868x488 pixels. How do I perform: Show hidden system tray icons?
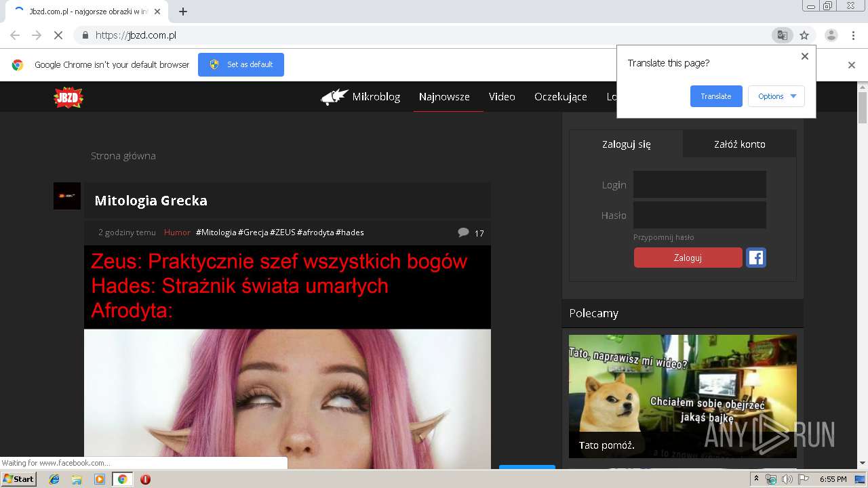[756, 479]
